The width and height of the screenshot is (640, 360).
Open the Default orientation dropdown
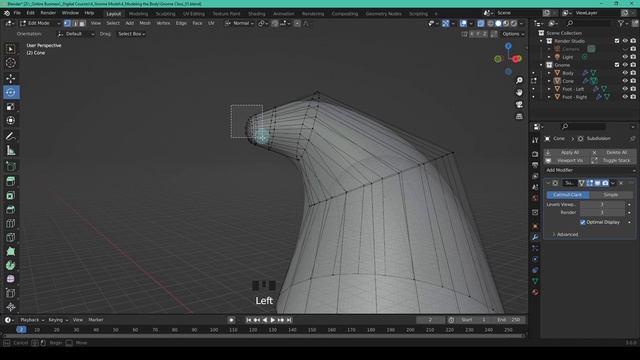pyautogui.click(x=76, y=34)
